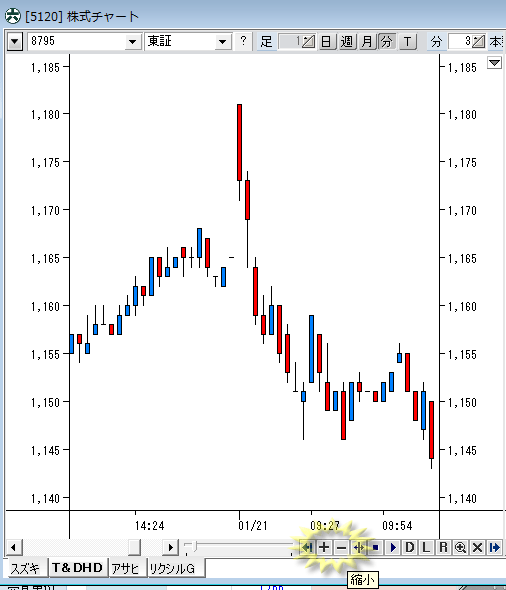
Task: Open the chart options triangle dropdown
Action: (494, 63)
